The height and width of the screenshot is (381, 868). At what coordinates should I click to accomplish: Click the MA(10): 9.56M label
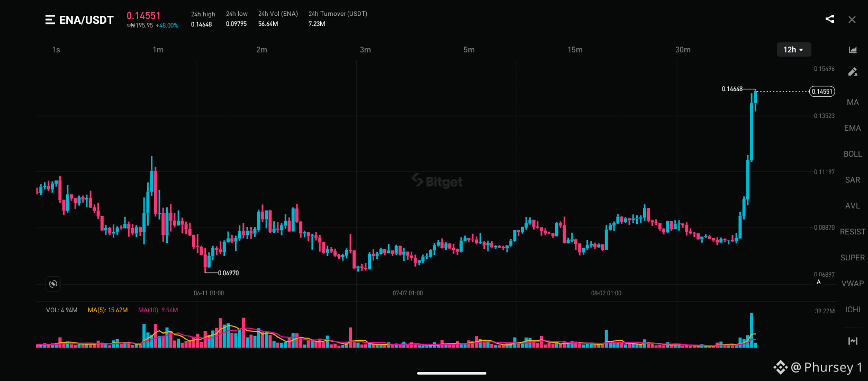[x=158, y=310]
